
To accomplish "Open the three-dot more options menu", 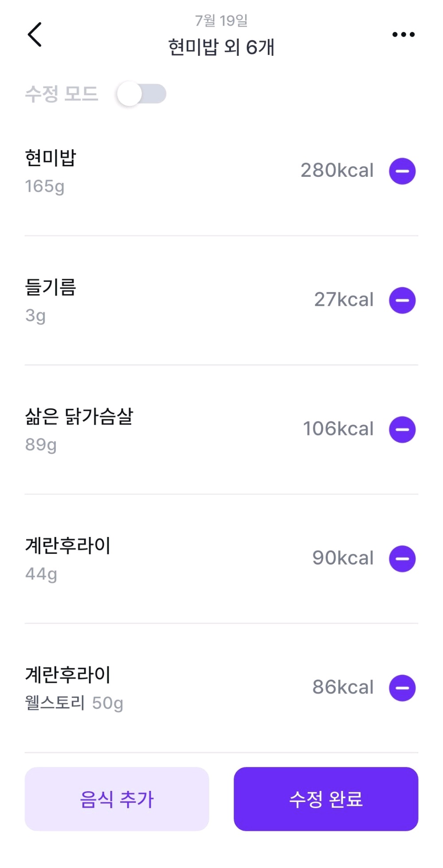I will (403, 35).
